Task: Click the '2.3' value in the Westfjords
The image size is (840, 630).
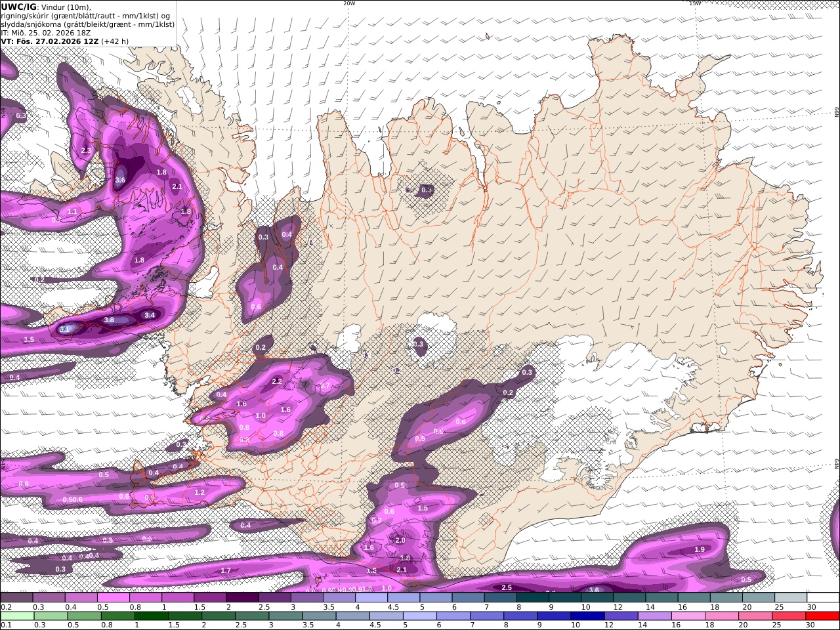Action: (86, 150)
